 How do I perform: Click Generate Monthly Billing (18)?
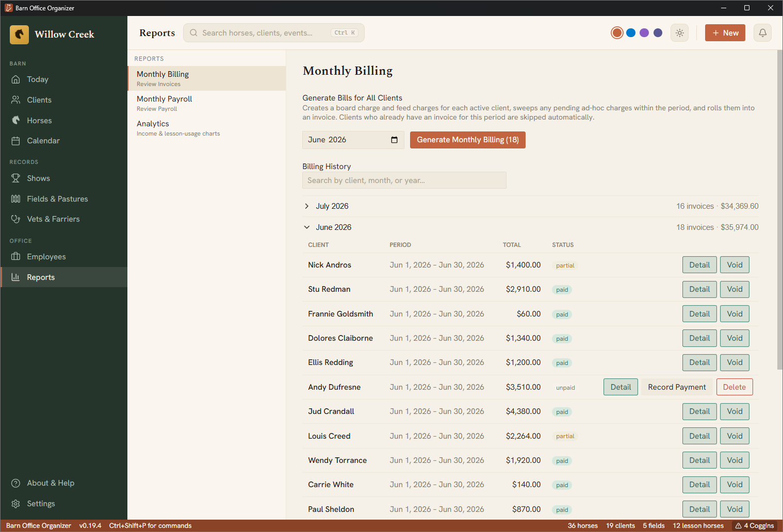click(468, 140)
